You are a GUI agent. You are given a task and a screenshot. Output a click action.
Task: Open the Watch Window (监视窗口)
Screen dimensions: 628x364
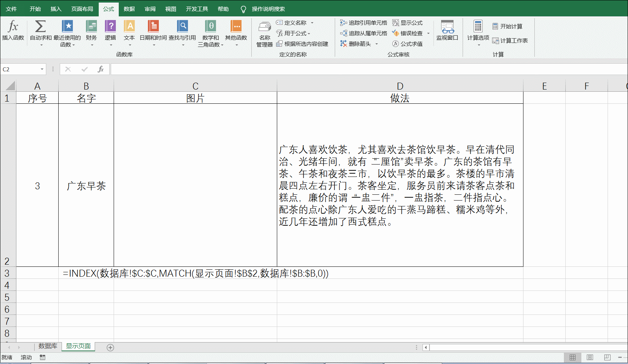pyautogui.click(x=447, y=30)
